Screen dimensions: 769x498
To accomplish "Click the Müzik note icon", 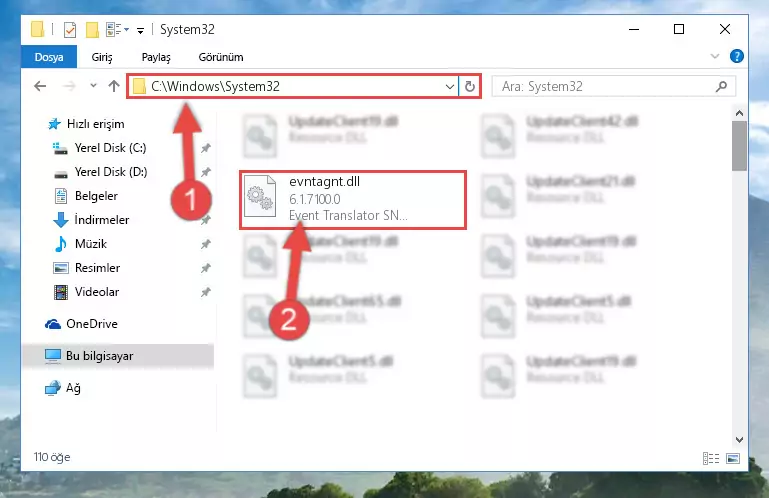I will pyautogui.click(x=61, y=244).
